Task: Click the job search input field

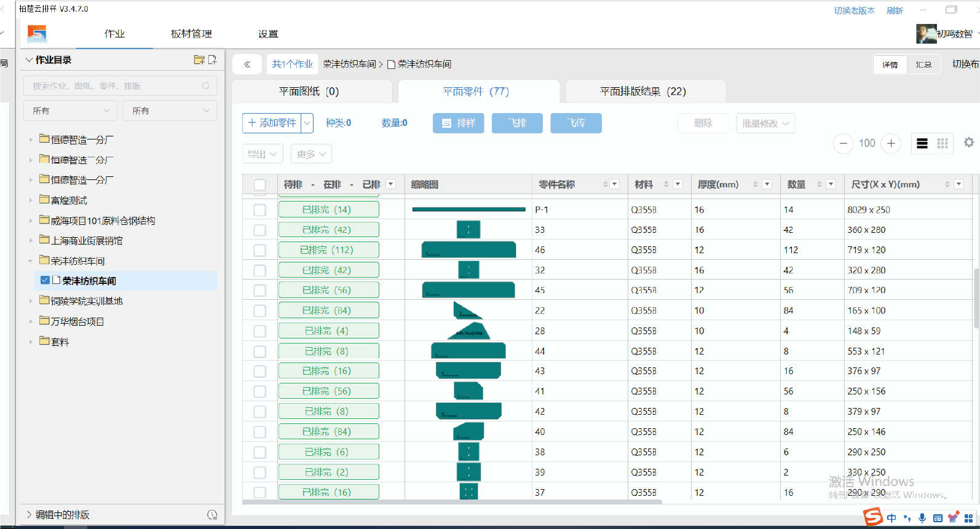Action: tap(120, 86)
